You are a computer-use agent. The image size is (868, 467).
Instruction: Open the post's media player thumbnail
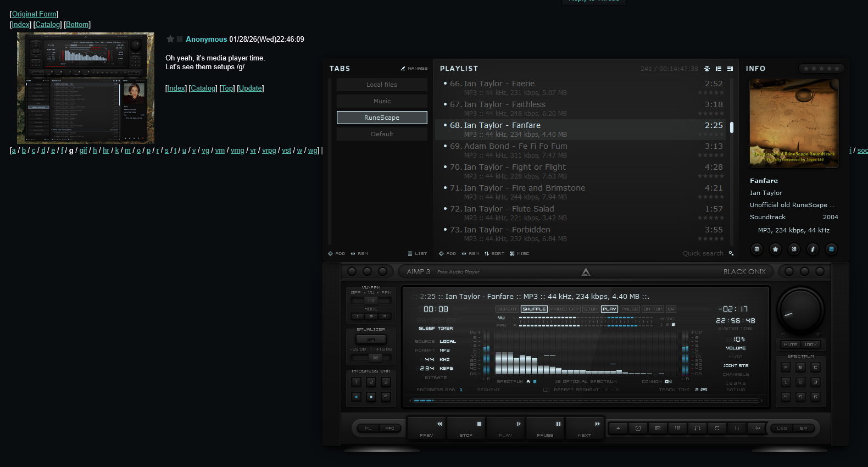[86, 88]
